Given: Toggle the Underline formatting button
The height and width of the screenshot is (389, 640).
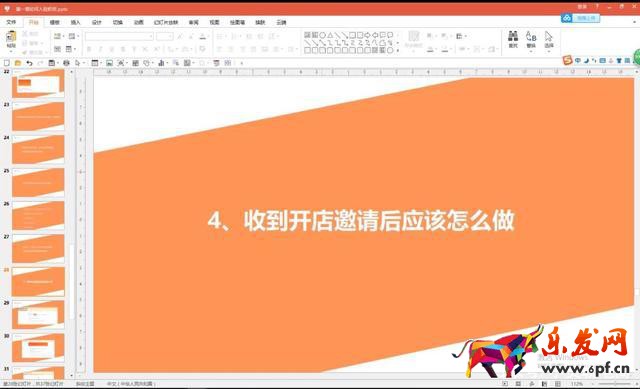Looking at the screenshot, I should 111,49.
